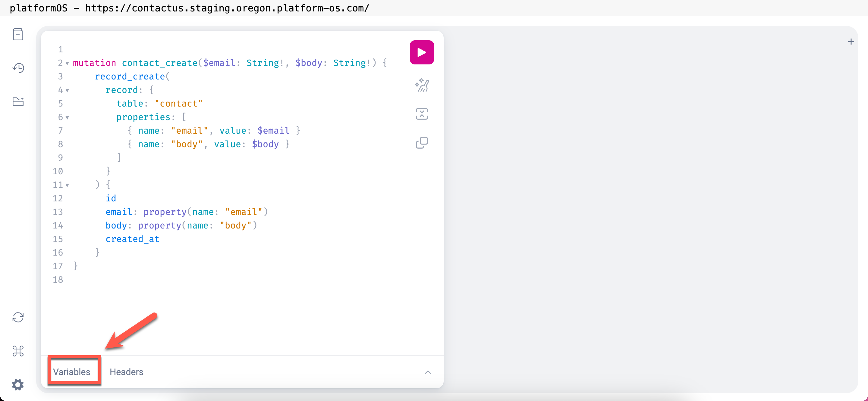Execute the contact_create mutation with play button
Image resolution: width=868 pixels, height=401 pixels.
pyautogui.click(x=422, y=52)
